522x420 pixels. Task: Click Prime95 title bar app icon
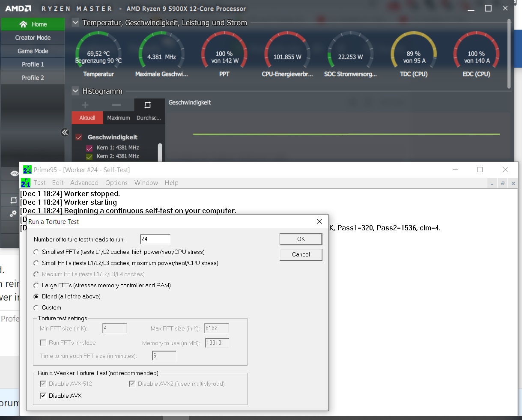coord(27,170)
